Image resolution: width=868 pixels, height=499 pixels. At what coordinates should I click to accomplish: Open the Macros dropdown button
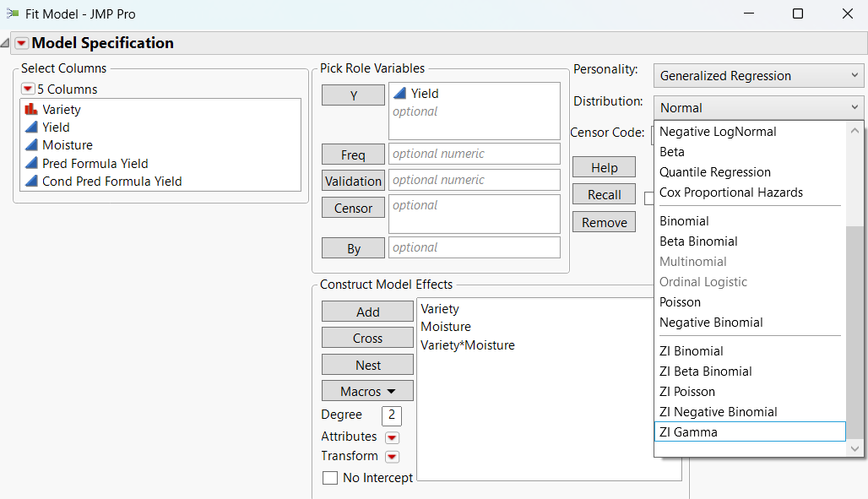click(x=367, y=391)
